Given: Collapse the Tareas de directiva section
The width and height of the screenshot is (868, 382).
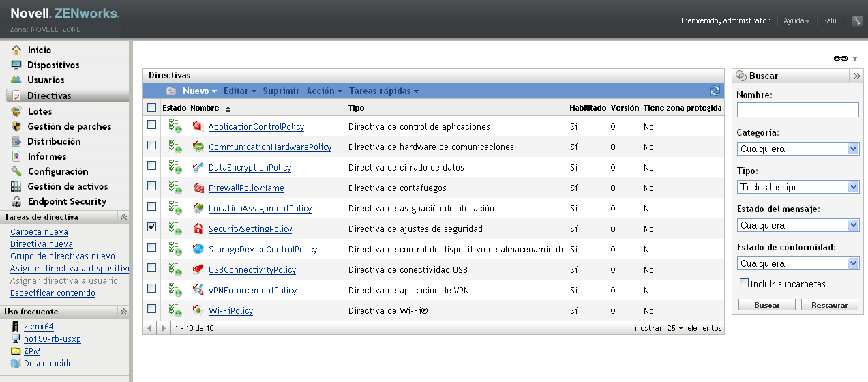Looking at the screenshot, I should (123, 217).
